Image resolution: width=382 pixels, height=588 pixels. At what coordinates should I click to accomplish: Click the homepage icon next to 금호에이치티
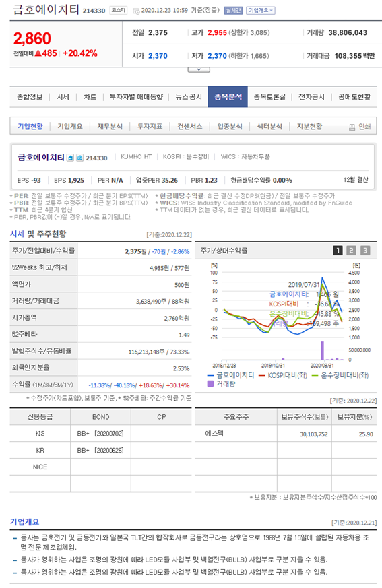(x=70, y=158)
